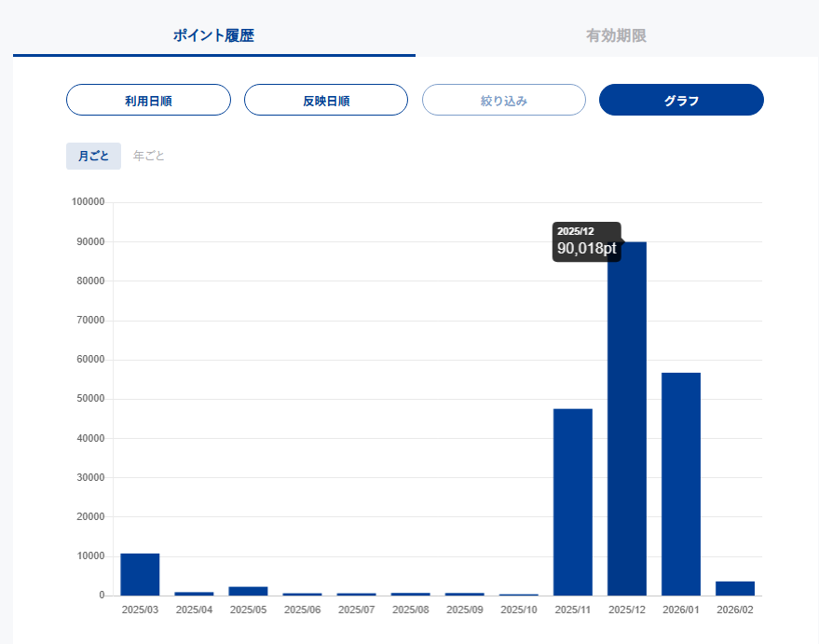Switch to 年ごと yearly view
This screenshot has width=819, height=644.
pyautogui.click(x=149, y=156)
